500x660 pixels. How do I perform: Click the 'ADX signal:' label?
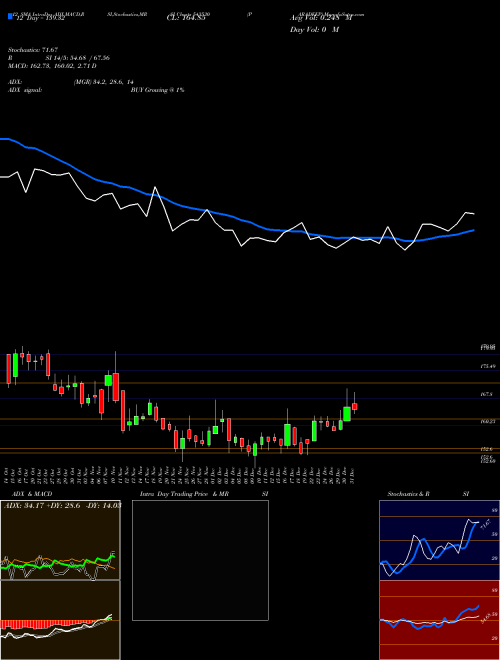pos(25,90)
